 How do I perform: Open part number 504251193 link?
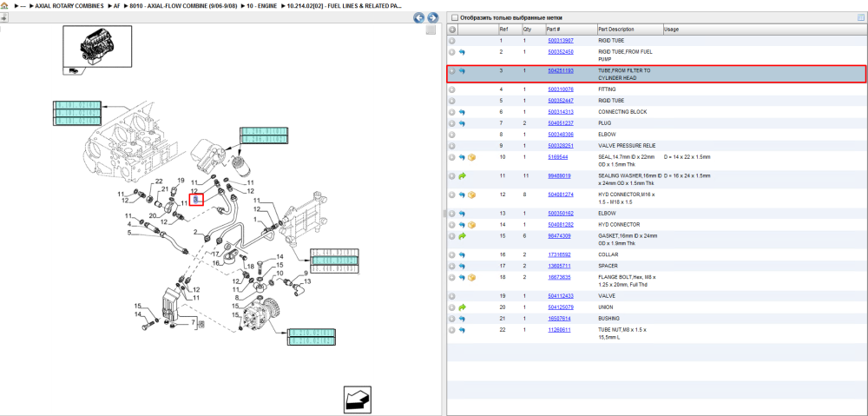click(560, 71)
